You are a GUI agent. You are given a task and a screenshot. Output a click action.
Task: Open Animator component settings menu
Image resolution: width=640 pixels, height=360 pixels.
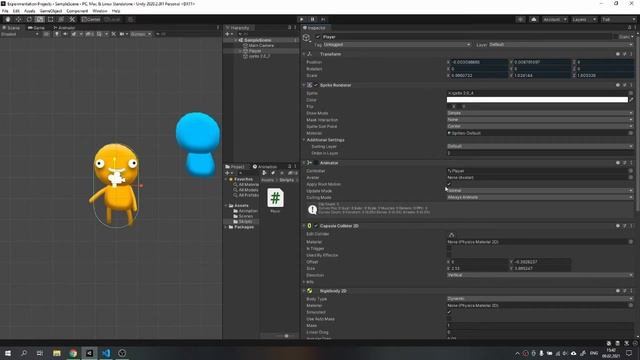[x=631, y=162]
